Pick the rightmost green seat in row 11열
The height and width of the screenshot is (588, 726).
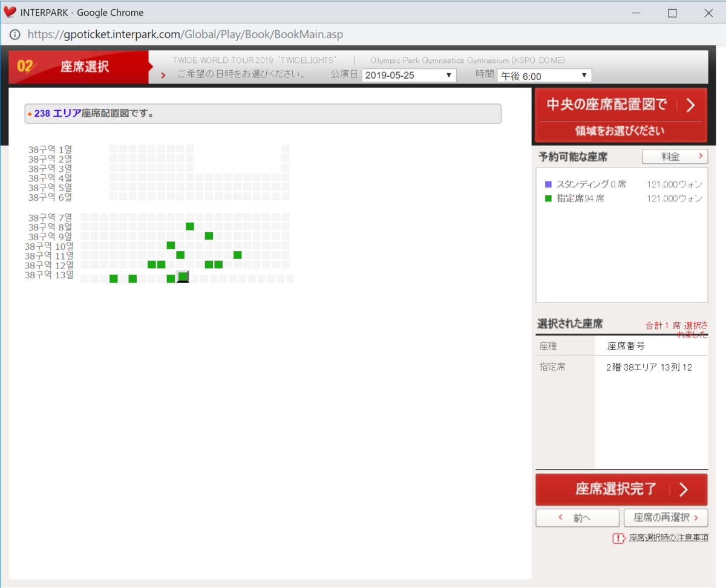238,255
